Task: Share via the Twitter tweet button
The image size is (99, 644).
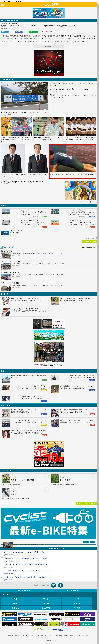Action: coord(5,32)
